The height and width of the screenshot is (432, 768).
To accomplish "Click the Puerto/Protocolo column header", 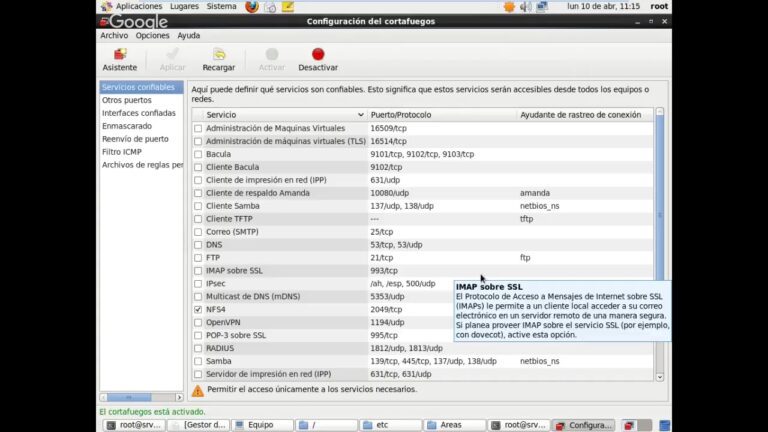I will (442, 115).
